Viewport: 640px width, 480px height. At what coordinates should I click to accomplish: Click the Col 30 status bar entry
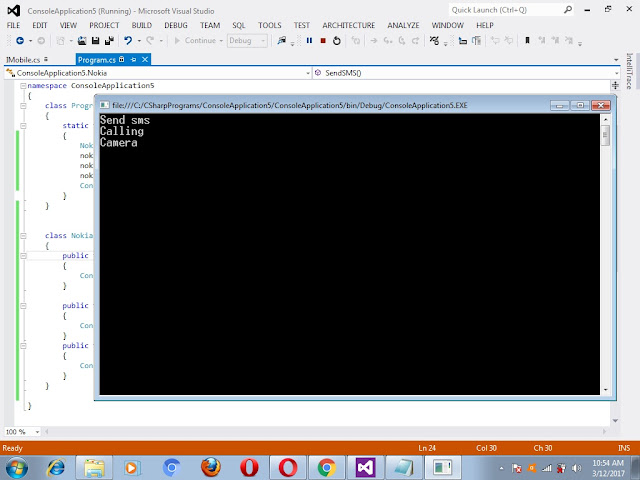[486, 448]
